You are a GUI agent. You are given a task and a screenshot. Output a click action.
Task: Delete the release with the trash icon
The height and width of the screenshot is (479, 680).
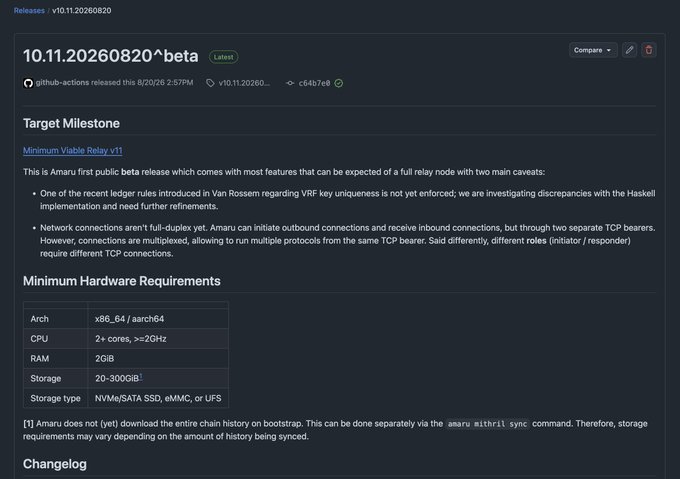click(x=649, y=50)
